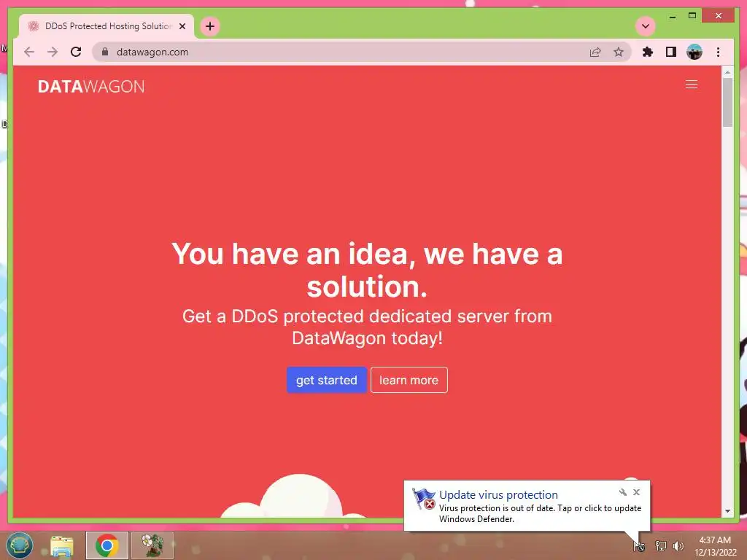747x560 pixels.
Task: Close the DDoS Protected Hosting tab
Action: point(182,26)
